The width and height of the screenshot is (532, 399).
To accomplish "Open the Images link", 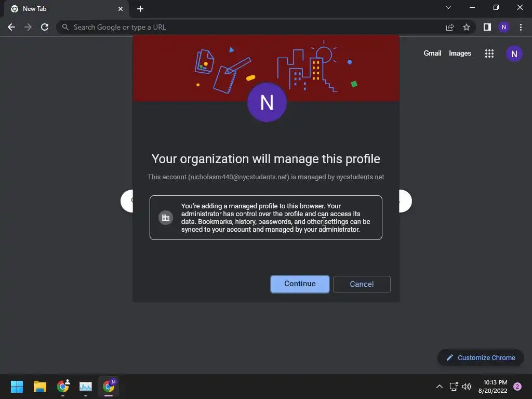I will [460, 54].
